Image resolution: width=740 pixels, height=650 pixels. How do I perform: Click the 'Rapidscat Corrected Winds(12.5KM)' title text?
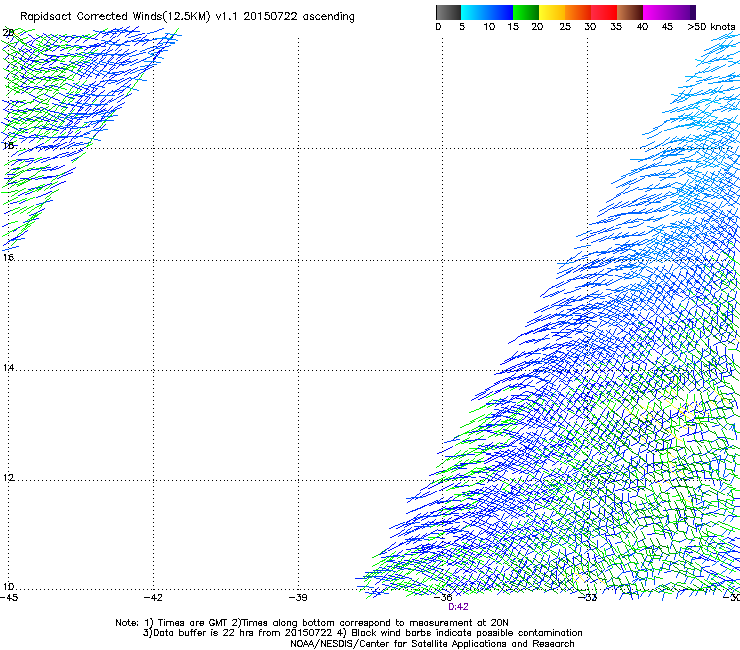[x=115, y=17]
